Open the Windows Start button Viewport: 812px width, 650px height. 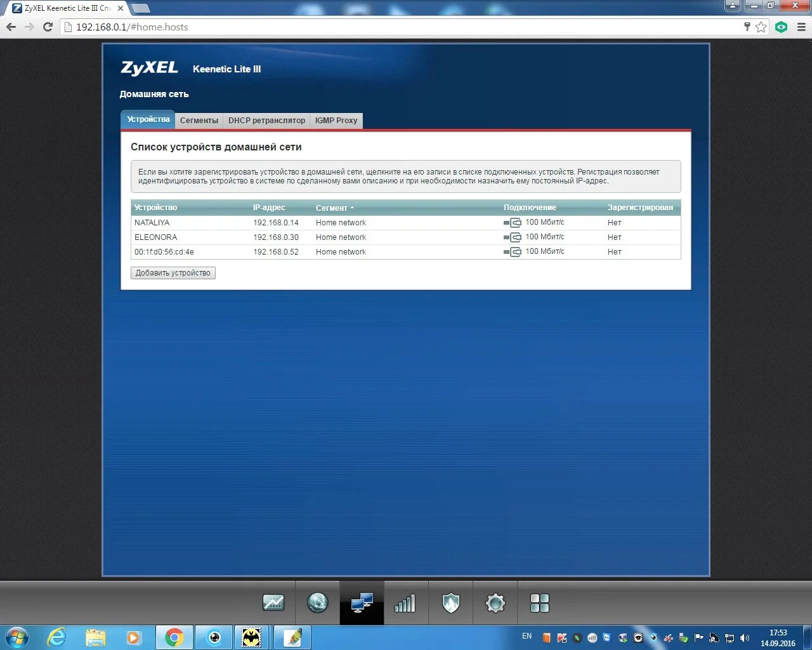click(17, 637)
